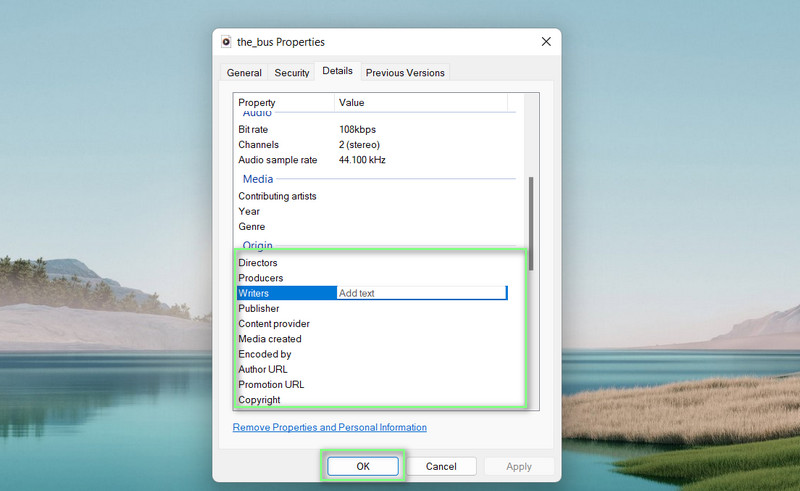The image size is (800, 491).
Task: Select the Contributing artists row
Action: (277, 196)
